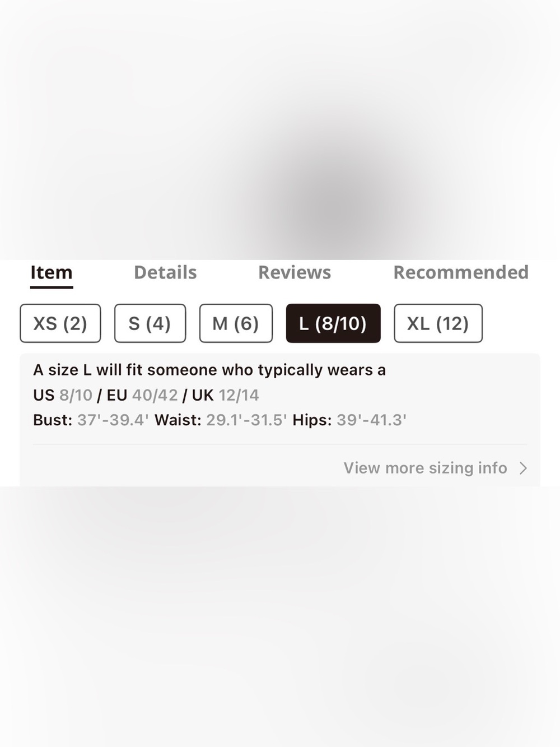Click the size L fit description heading
This screenshot has height=747, width=560.
pos(209,370)
